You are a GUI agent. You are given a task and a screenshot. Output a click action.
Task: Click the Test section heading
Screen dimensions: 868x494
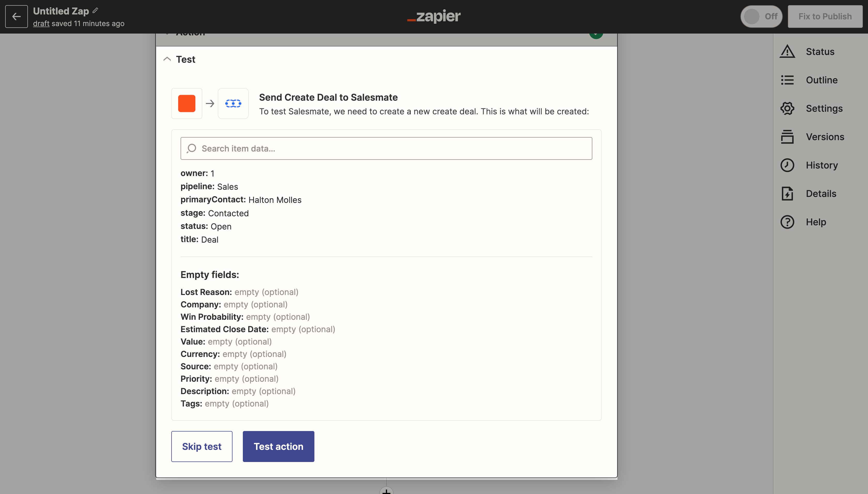point(185,59)
